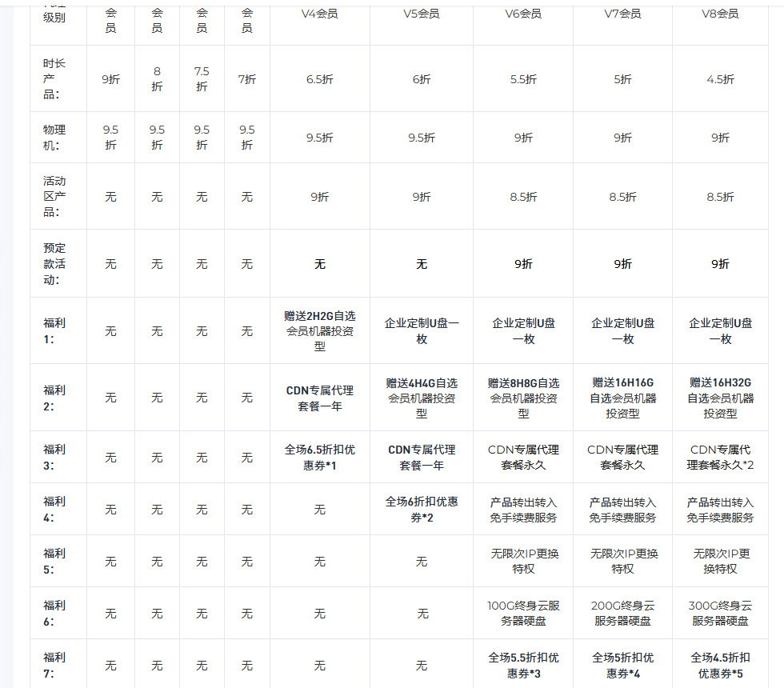Click the 100G终身云服务器硬盘 cell
This screenshot has width=784, height=688.
[523, 614]
